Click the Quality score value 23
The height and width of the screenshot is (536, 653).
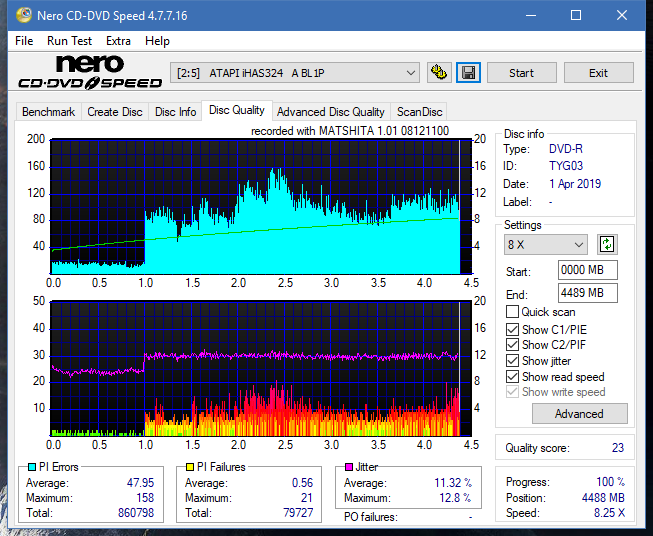(618, 448)
